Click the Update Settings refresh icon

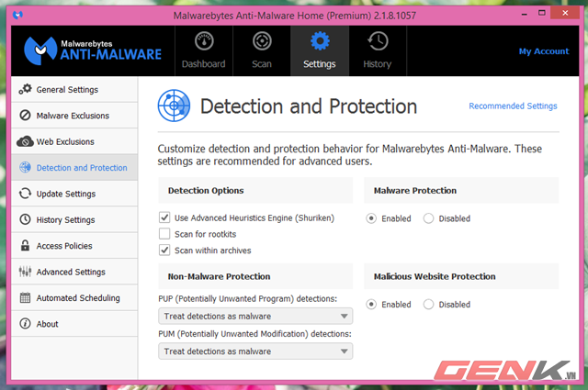click(x=25, y=194)
